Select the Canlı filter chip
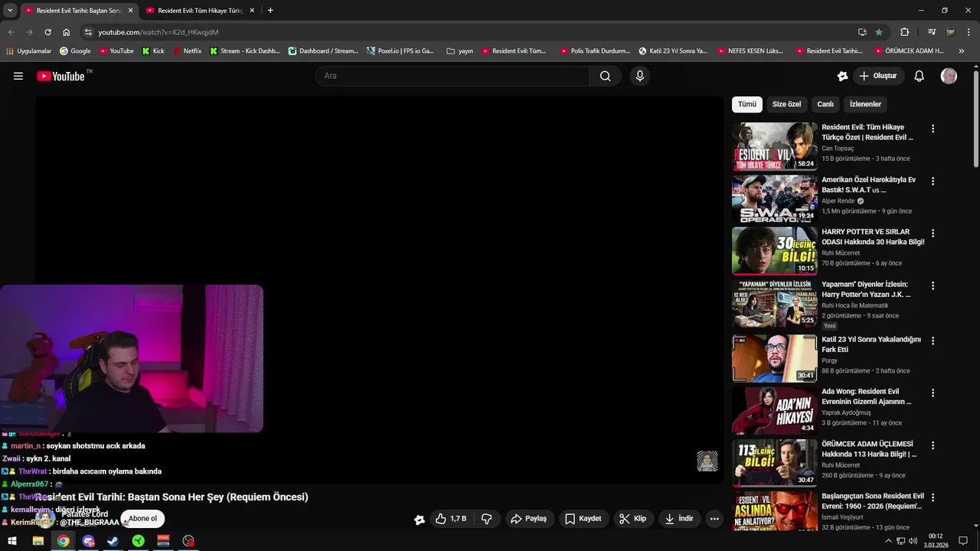 (825, 104)
